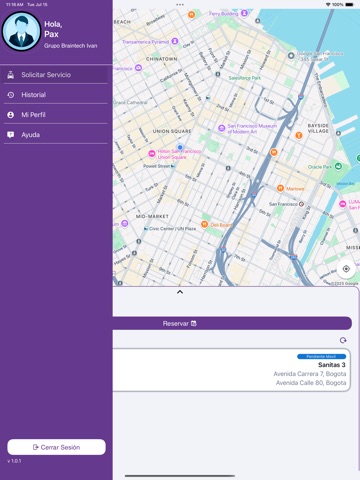This screenshot has height=480, width=360.
Task: Tap the three-dot multitasking control at top
Action: [x=180, y=5]
